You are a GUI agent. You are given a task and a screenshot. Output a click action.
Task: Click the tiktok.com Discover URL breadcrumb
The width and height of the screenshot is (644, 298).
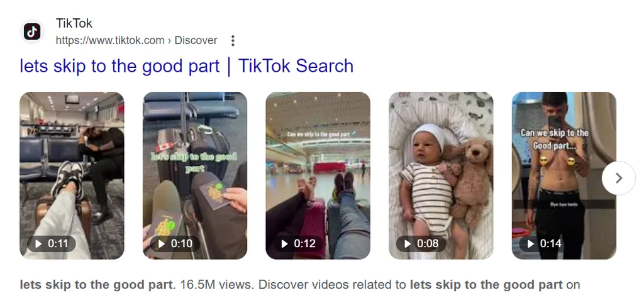tap(136, 41)
